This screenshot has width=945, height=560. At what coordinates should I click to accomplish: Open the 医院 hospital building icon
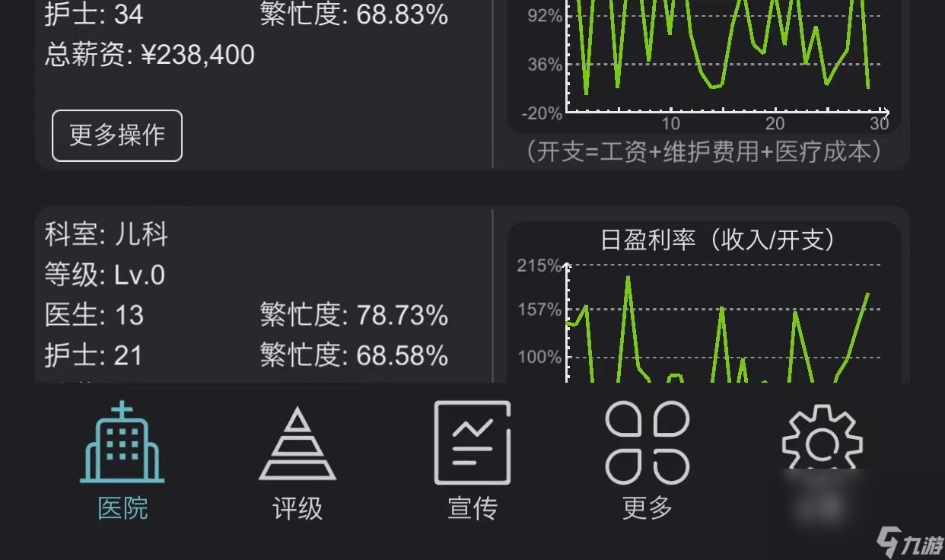coord(123,444)
